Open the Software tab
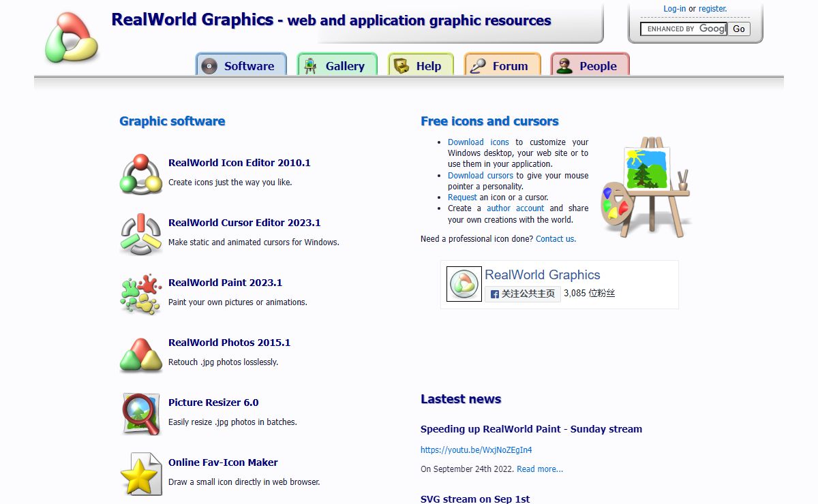This screenshot has height=504, width=818. tap(241, 66)
